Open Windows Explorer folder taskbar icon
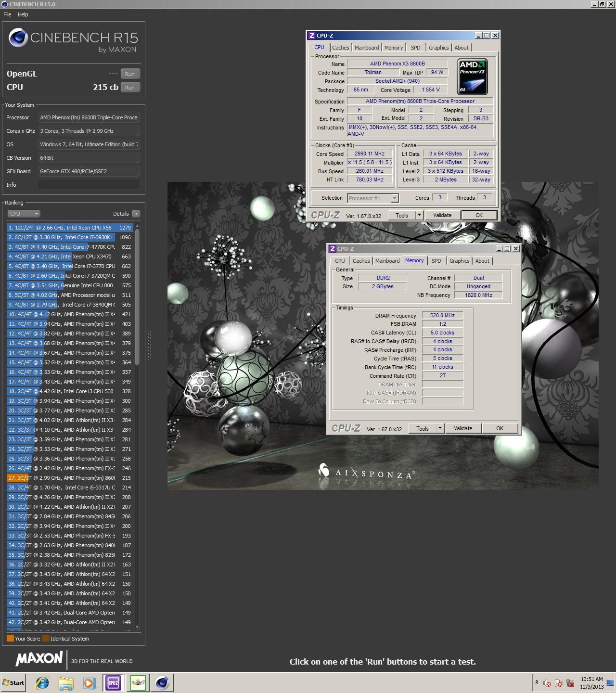The height and width of the screenshot is (693, 616). coord(66,682)
